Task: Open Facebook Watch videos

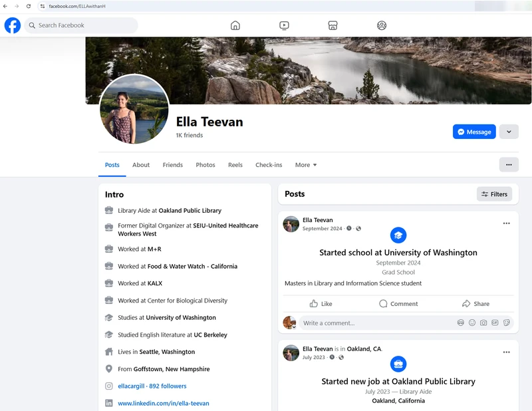Action: pos(284,25)
